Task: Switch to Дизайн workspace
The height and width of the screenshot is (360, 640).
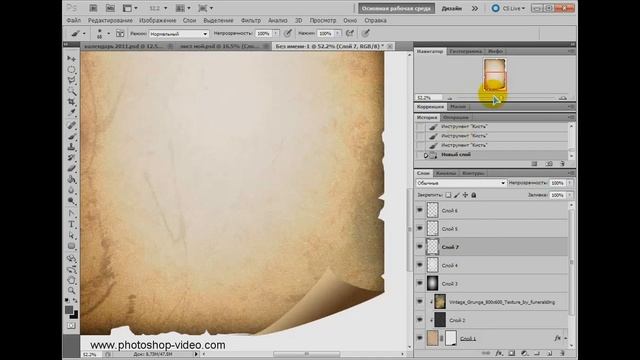Action: tap(451, 8)
